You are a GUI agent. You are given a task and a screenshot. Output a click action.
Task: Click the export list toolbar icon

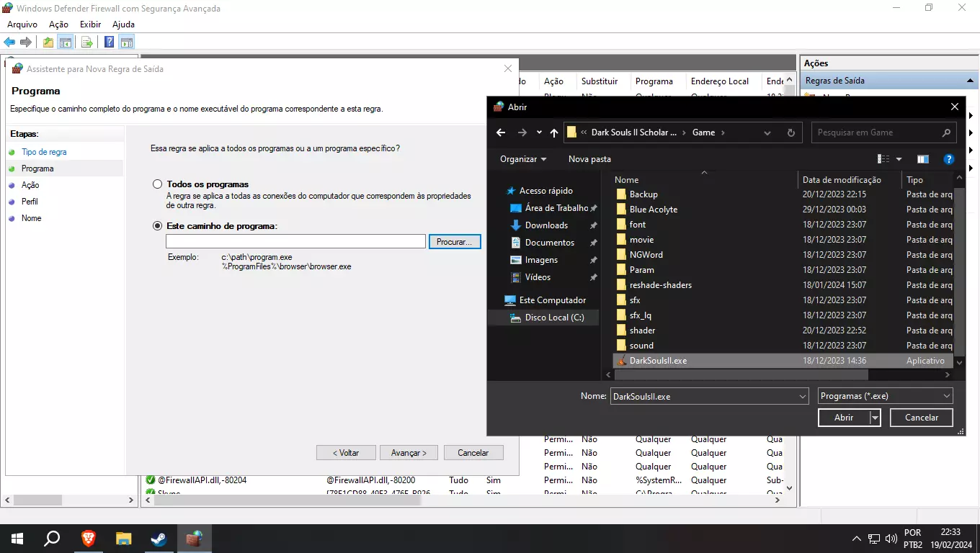(x=86, y=42)
